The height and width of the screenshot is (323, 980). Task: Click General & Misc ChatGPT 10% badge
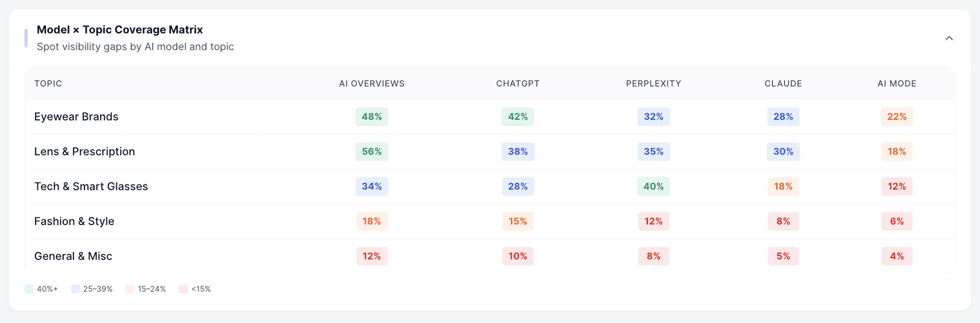pyautogui.click(x=518, y=256)
